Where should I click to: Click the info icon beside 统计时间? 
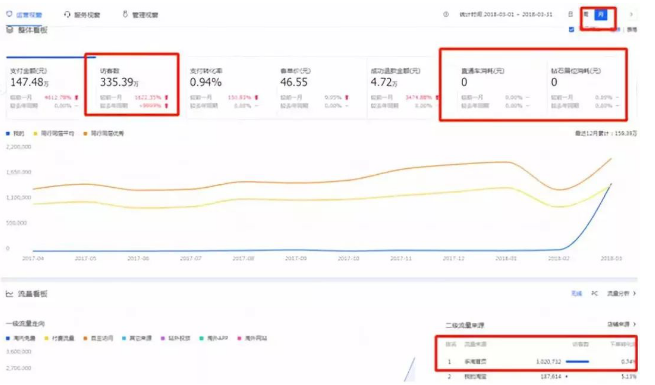point(446,14)
